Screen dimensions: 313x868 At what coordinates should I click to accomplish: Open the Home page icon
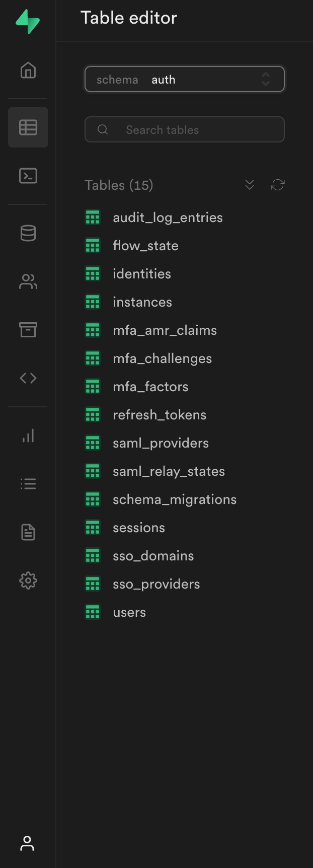28,70
